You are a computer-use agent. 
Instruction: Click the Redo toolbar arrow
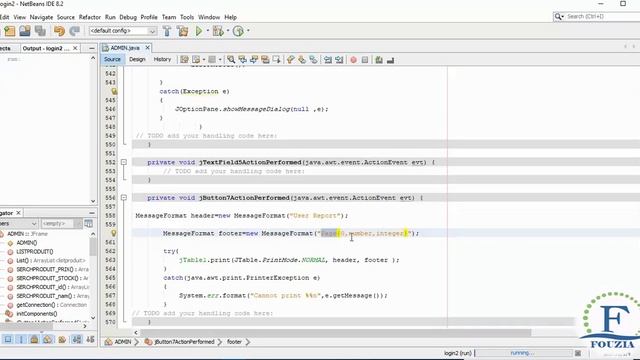click(x=74, y=31)
